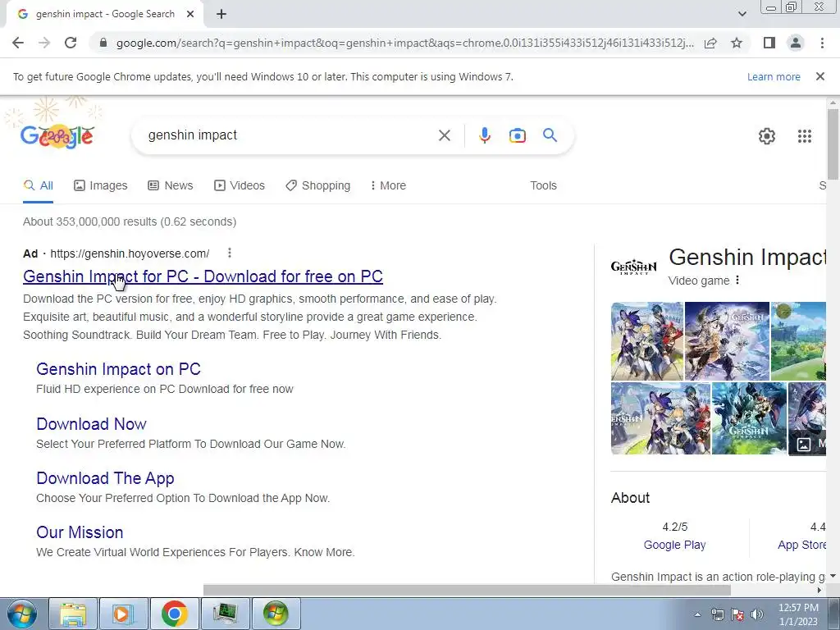Open the Google Play rating link
The image size is (840, 630).
pos(674,545)
